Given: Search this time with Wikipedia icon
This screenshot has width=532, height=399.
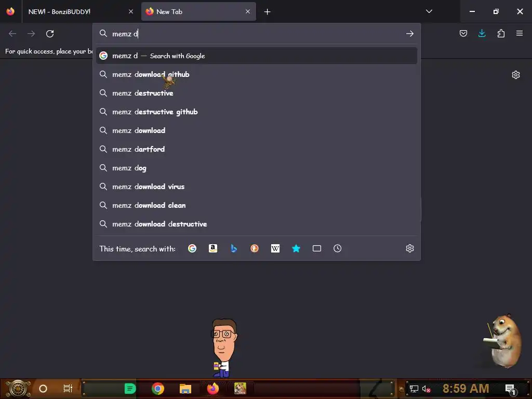Looking at the screenshot, I should click(275, 248).
